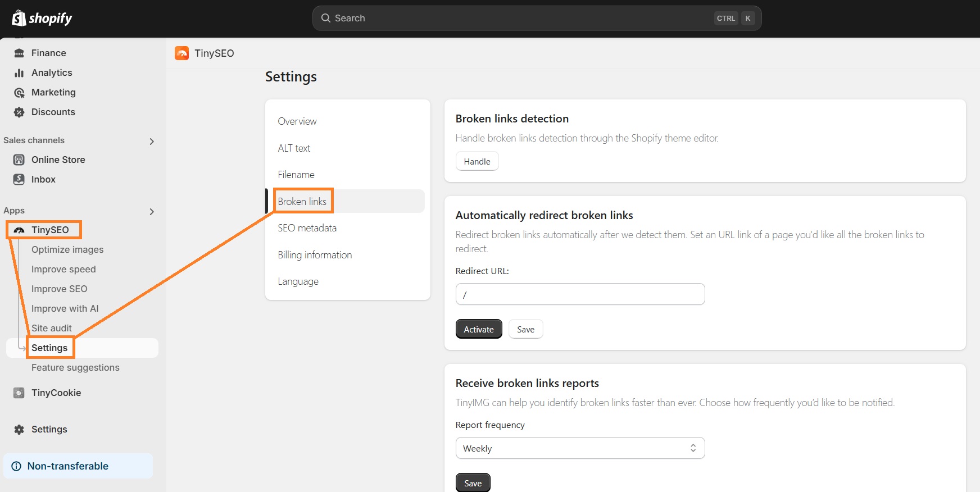Screen dimensions: 980x492
Task: Focus the top Search bar
Action: tap(523, 19)
